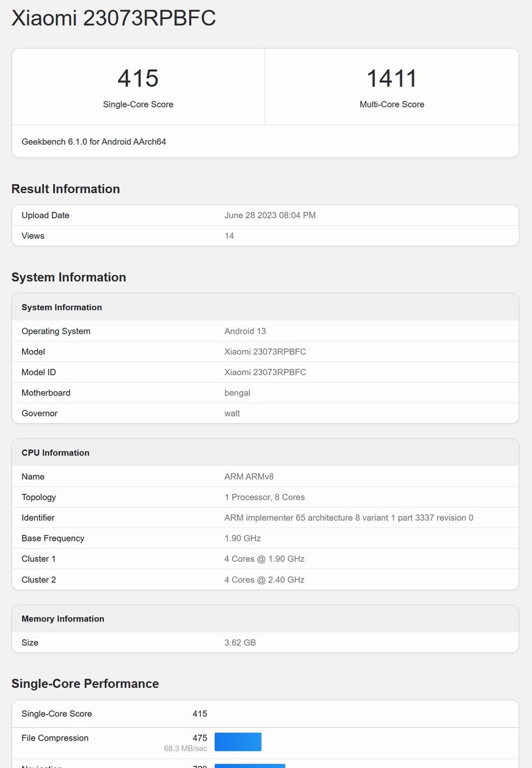This screenshot has height=768, width=532.
Task: Click the partially visible Navigation score bar
Action: pyautogui.click(x=249, y=765)
